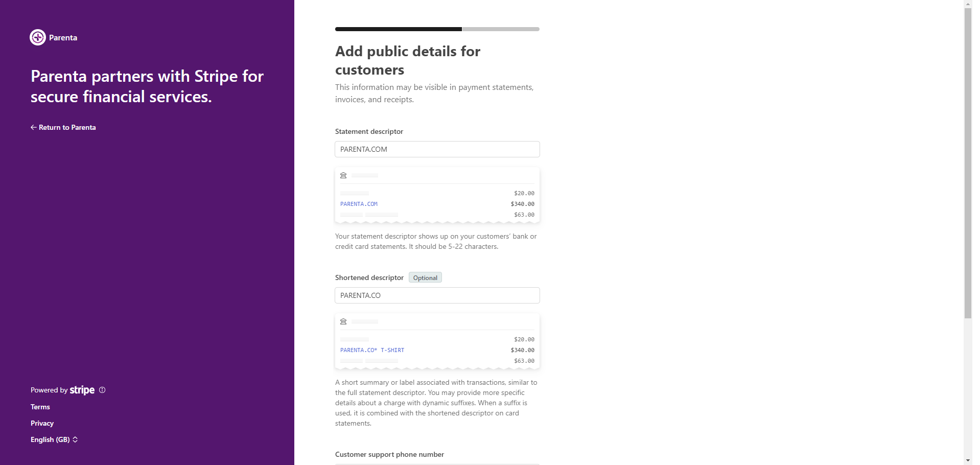Open the English (GB) language selector
Screen dimensions: 980x465
tap(54, 439)
